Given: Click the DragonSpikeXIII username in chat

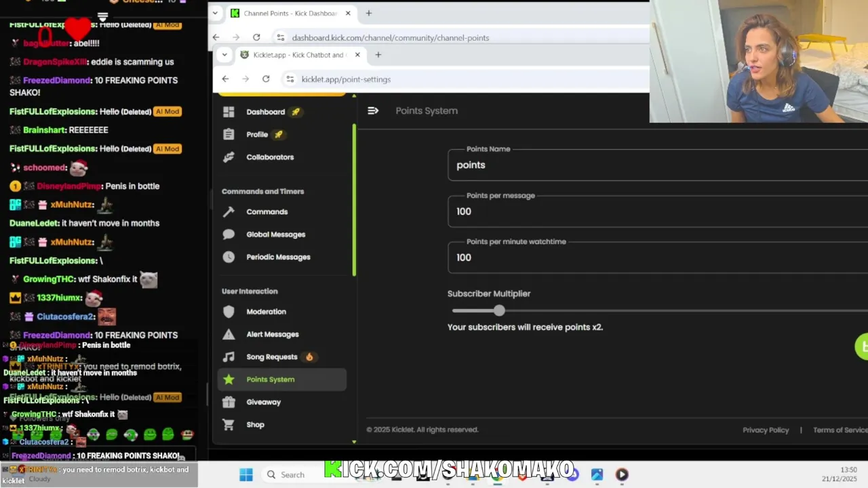Looking at the screenshot, I should click(x=55, y=62).
